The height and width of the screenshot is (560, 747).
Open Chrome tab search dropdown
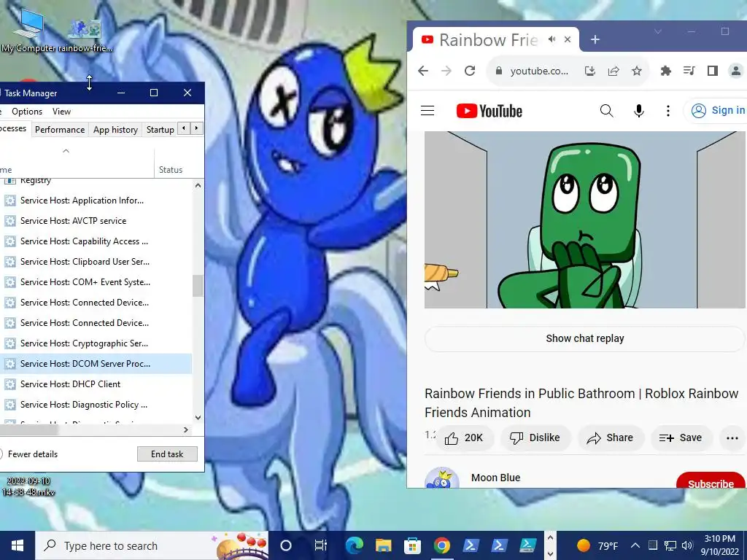pos(658,32)
